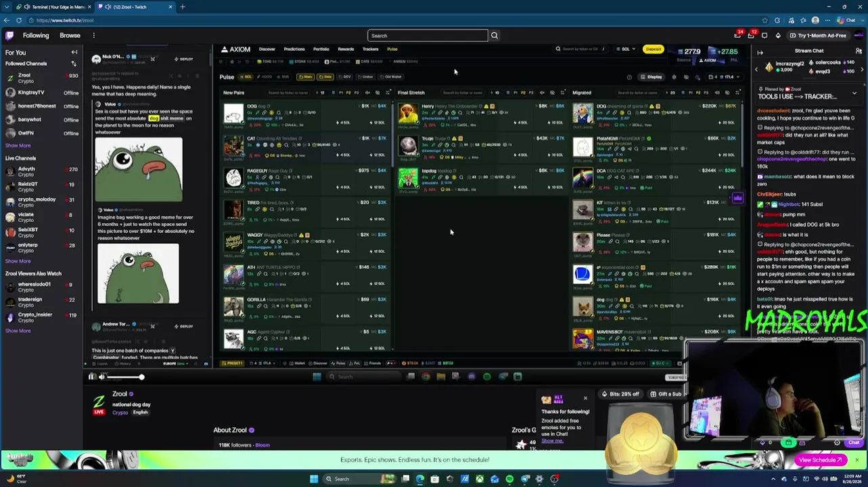The width and height of the screenshot is (868, 487).
Task: Collapse the For You sidebar
Action: click(74, 52)
